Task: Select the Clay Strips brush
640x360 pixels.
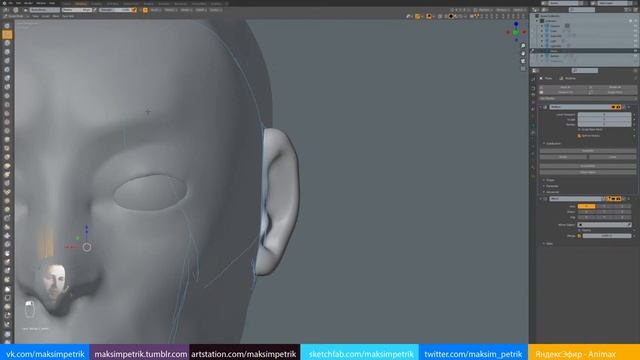Action: tap(7, 52)
